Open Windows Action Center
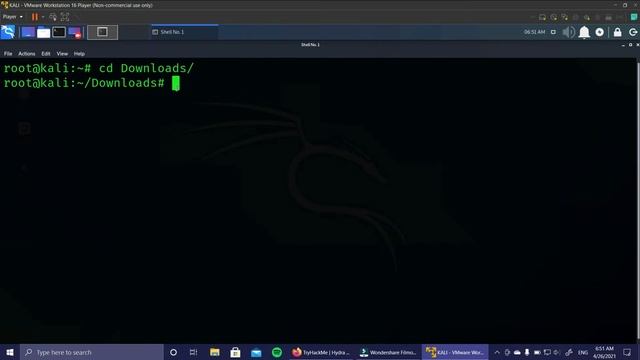This screenshot has width=640, height=360. point(627,352)
